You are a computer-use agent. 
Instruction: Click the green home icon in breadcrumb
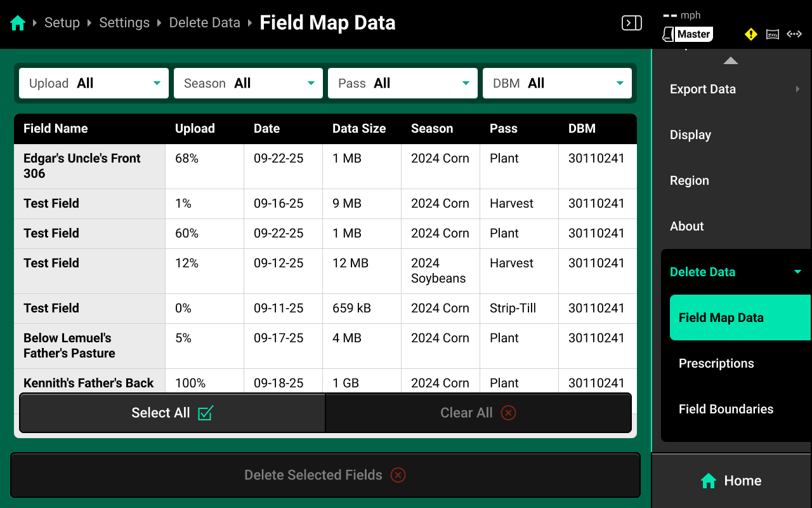[x=18, y=23]
